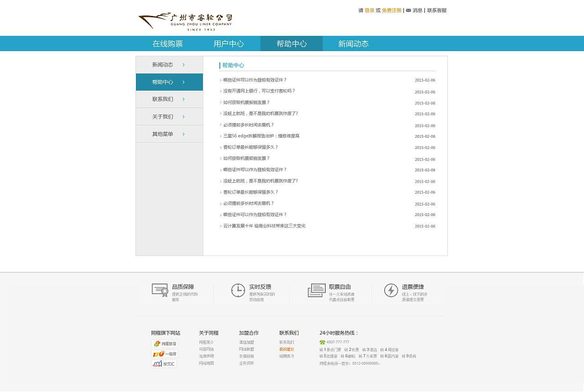The image size is (584, 392).
Task: Open the 在线购票 navigation tab
Action: point(167,44)
